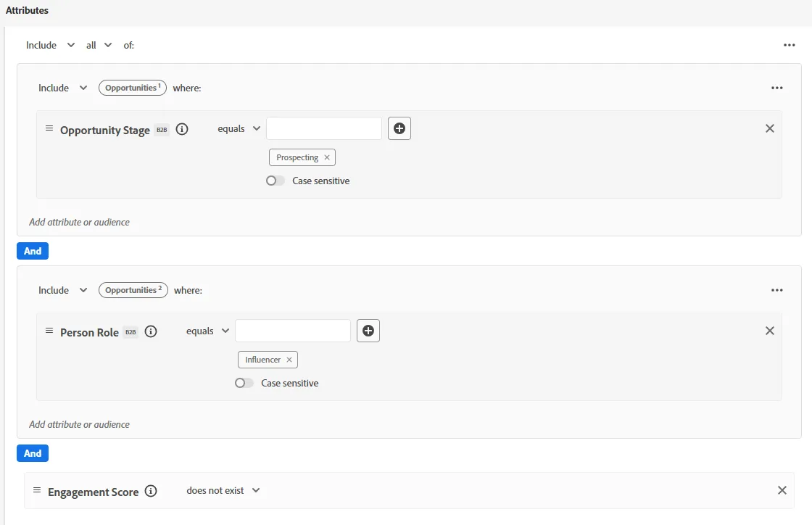Open Include dropdown for Opportunities 1
The width and height of the screenshot is (812, 525).
click(x=62, y=88)
